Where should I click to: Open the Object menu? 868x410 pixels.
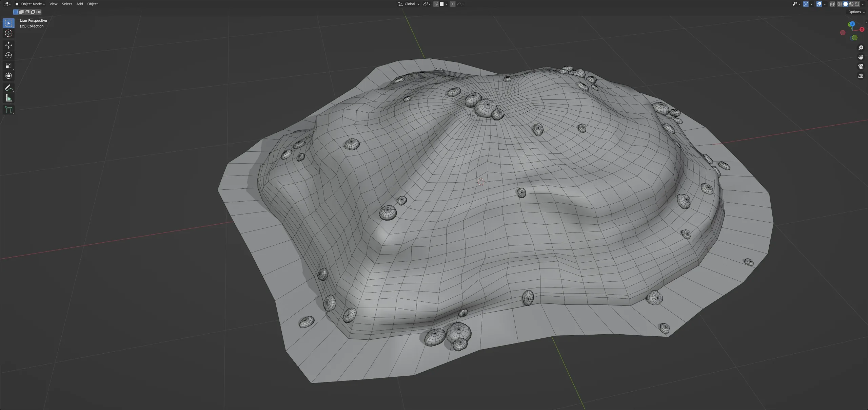92,4
